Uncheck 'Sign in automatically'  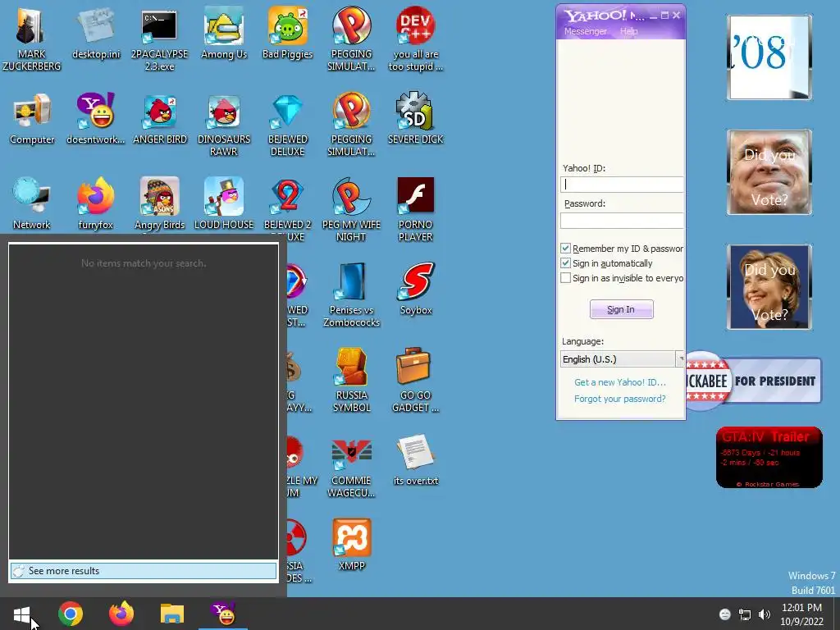point(566,263)
